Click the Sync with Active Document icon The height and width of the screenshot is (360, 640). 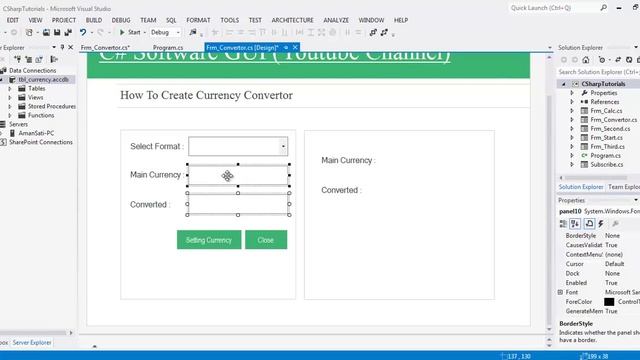tap(618, 60)
